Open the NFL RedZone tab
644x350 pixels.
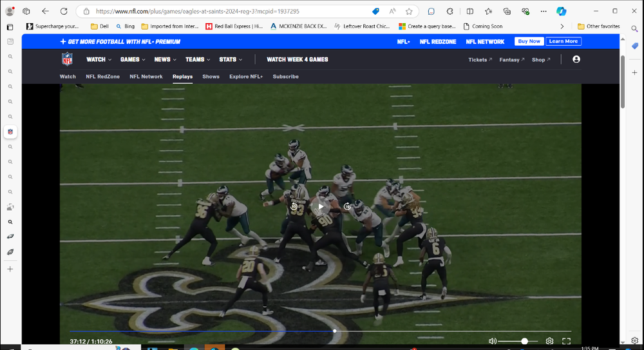click(x=102, y=77)
